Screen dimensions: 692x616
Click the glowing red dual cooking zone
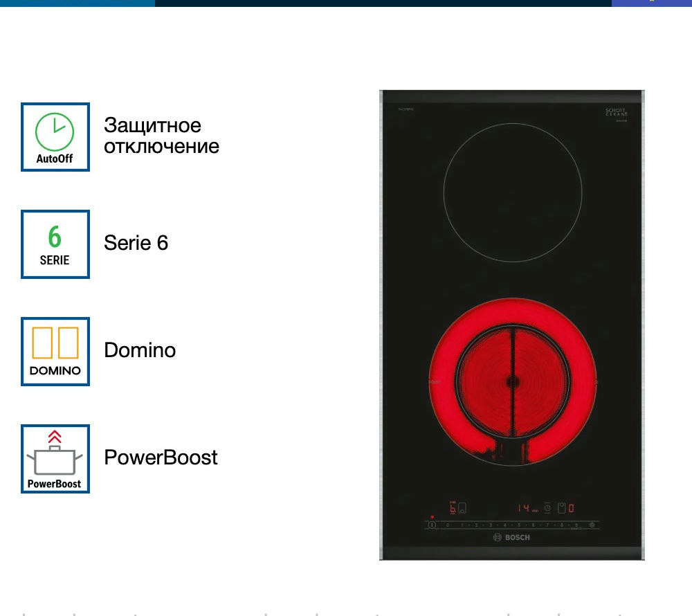[x=512, y=381]
